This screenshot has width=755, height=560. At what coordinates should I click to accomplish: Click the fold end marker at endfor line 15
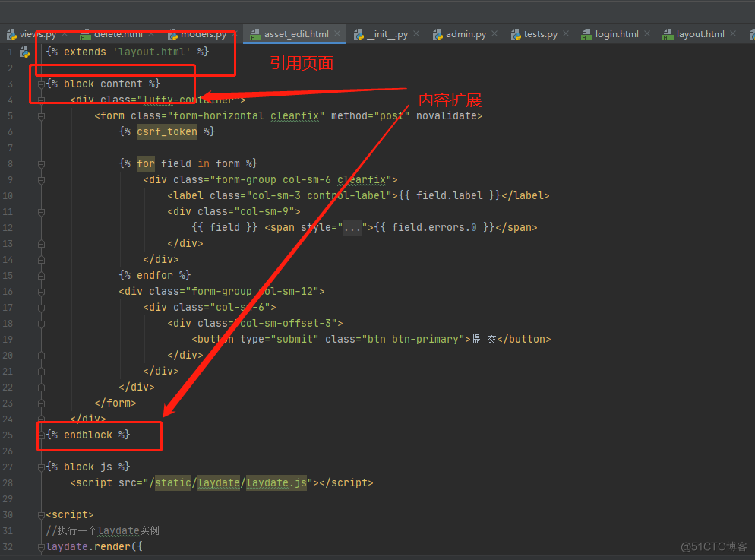(x=42, y=276)
